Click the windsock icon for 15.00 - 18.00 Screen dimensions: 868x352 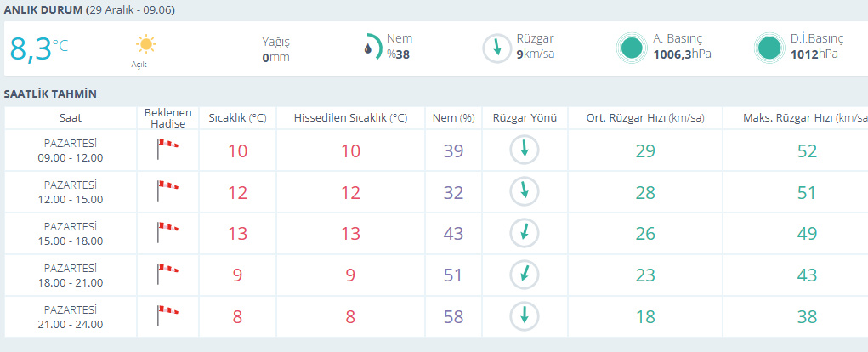[167, 232]
